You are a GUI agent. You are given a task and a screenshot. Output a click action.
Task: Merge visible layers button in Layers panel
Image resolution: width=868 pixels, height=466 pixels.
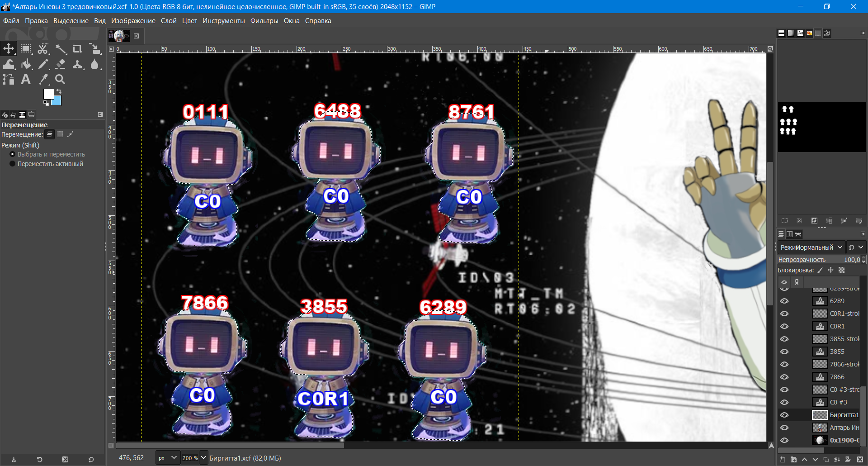point(837,460)
